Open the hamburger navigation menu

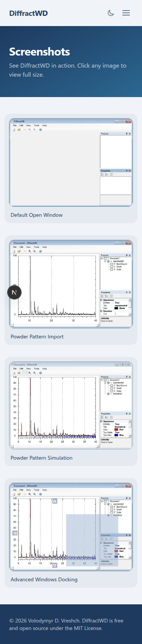pos(126,13)
